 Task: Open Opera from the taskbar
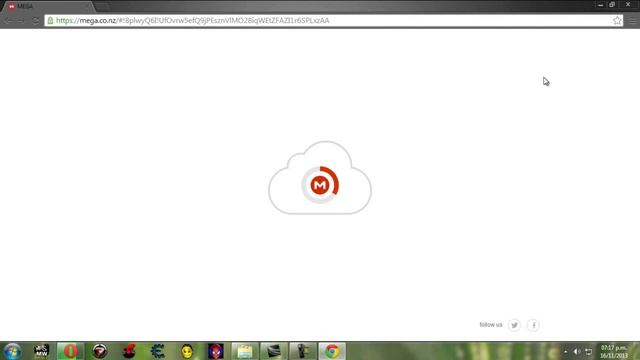[x=70, y=351]
